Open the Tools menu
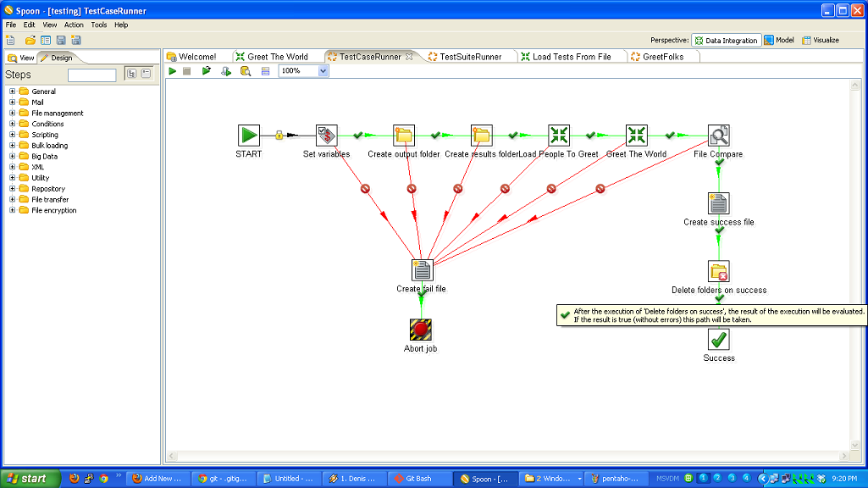This screenshot has width=868, height=488. [98, 25]
